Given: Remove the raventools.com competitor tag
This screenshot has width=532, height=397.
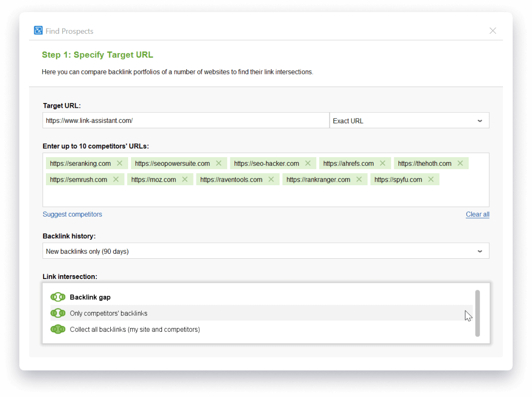Looking at the screenshot, I should [271, 179].
